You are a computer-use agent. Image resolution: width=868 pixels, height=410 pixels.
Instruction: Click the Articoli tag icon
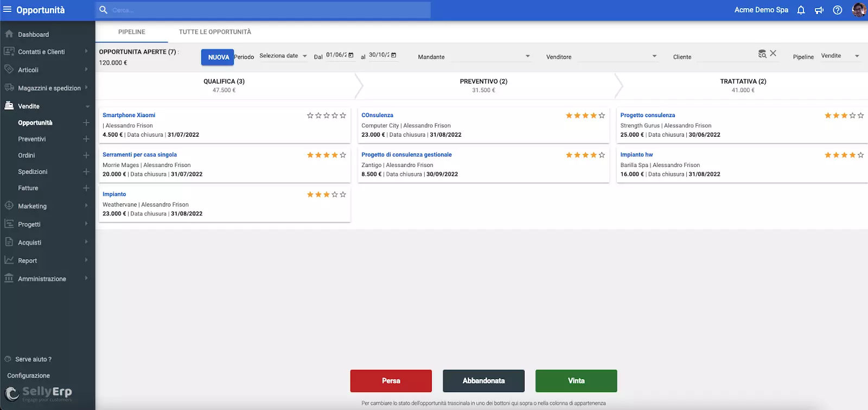coord(9,69)
